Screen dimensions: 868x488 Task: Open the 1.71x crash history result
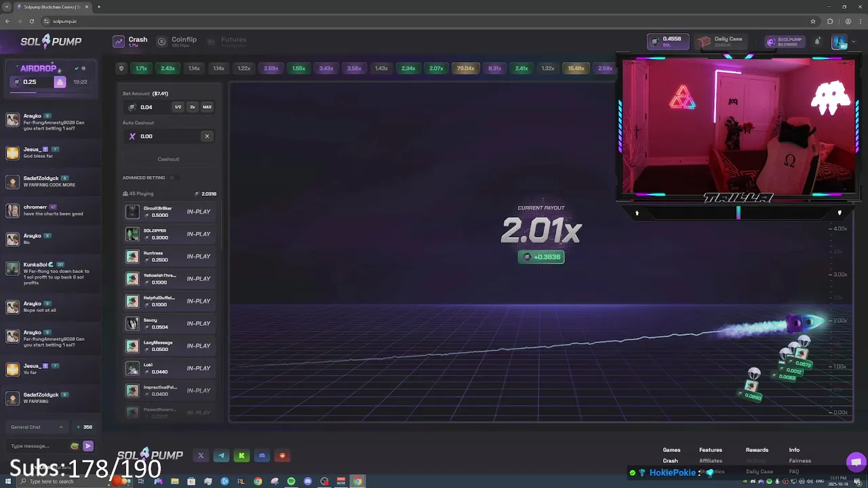[x=141, y=68]
